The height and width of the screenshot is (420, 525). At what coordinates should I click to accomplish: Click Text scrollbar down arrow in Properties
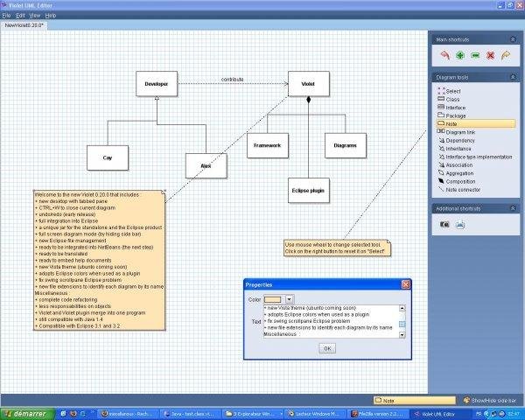[x=402, y=334]
